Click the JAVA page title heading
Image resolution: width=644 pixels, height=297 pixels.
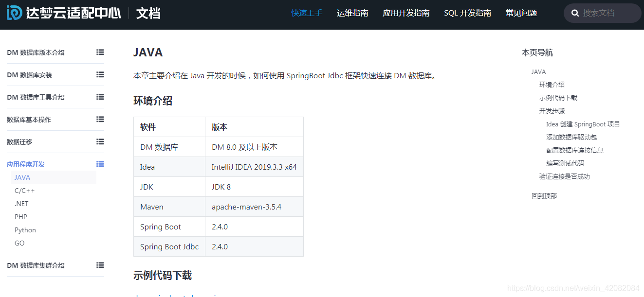[148, 52]
